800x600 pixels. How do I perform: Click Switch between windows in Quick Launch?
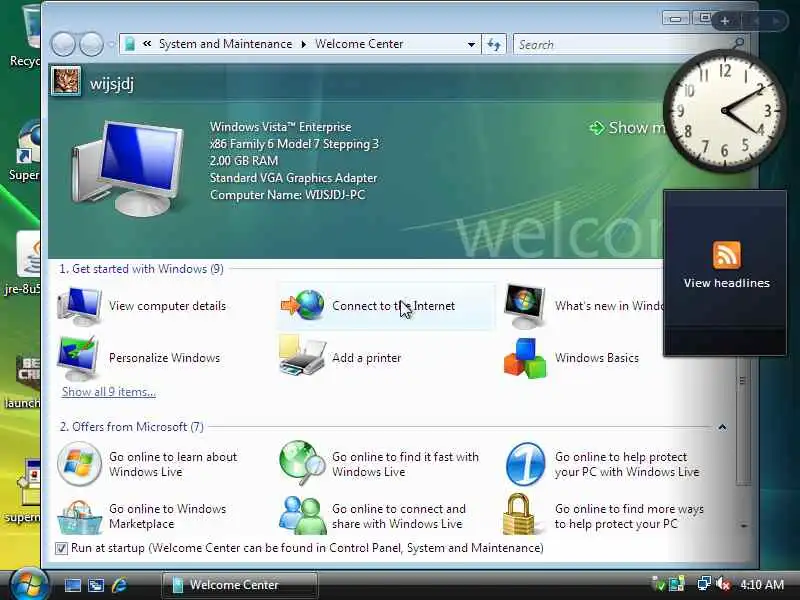point(96,585)
